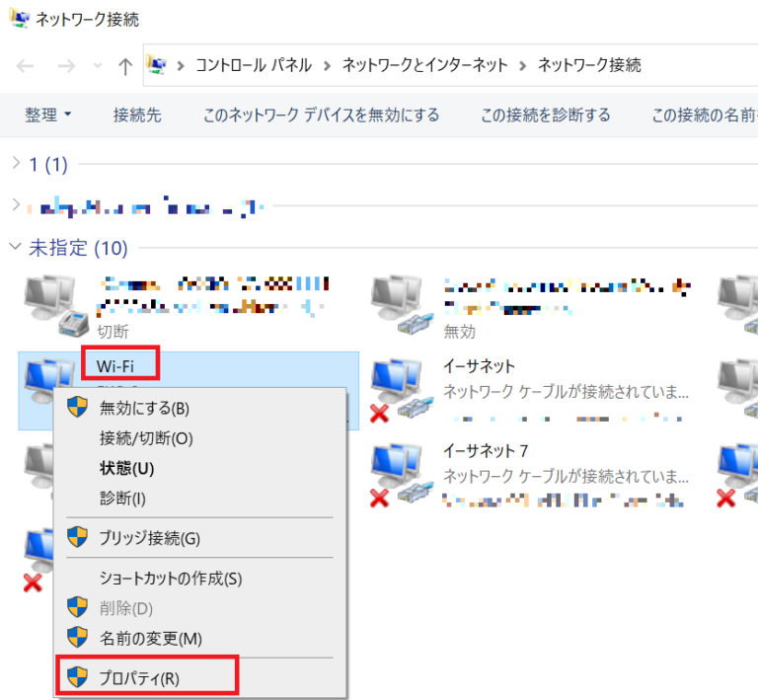Viewport: 758px width, 700px height.
Task: Choose 状態(U) from context menu
Action: (126, 468)
